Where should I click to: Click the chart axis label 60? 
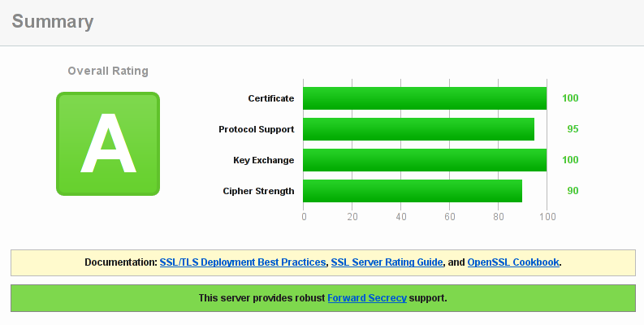point(450,216)
